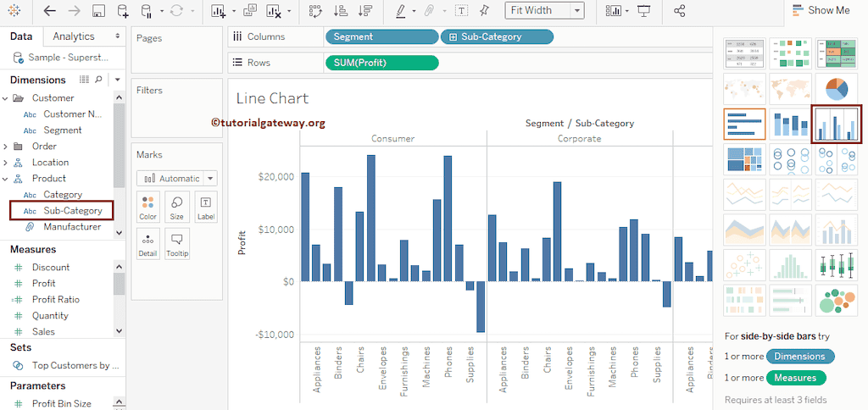Click the Label button in Marks

205,206
